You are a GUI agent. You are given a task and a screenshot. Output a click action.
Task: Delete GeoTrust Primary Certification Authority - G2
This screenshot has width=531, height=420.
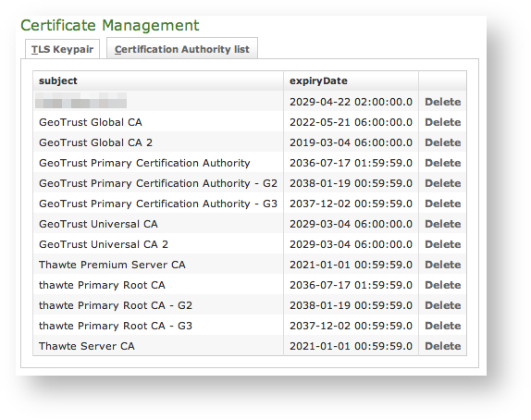[442, 183]
